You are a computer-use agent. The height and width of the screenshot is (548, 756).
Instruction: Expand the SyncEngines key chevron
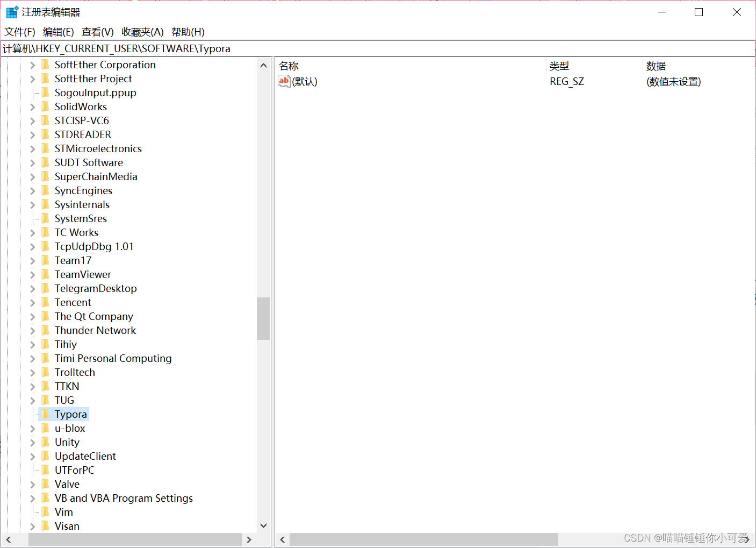point(32,191)
